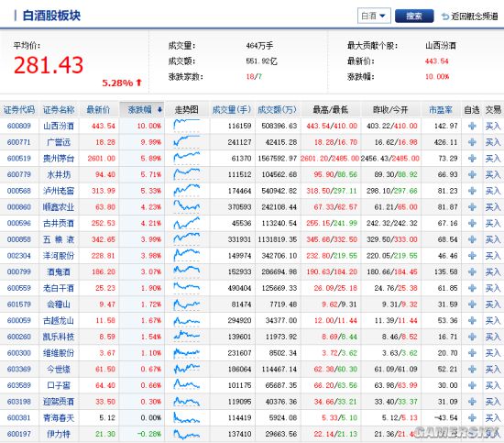Viewport: 504px width, 443px height.
Task: Open stock name 今世缘
Action: pos(59,369)
